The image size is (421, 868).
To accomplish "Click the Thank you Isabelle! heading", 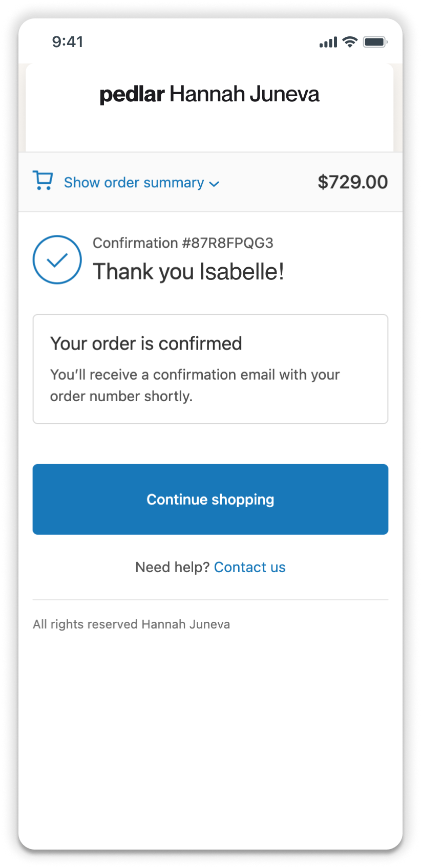I will point(188,272).
